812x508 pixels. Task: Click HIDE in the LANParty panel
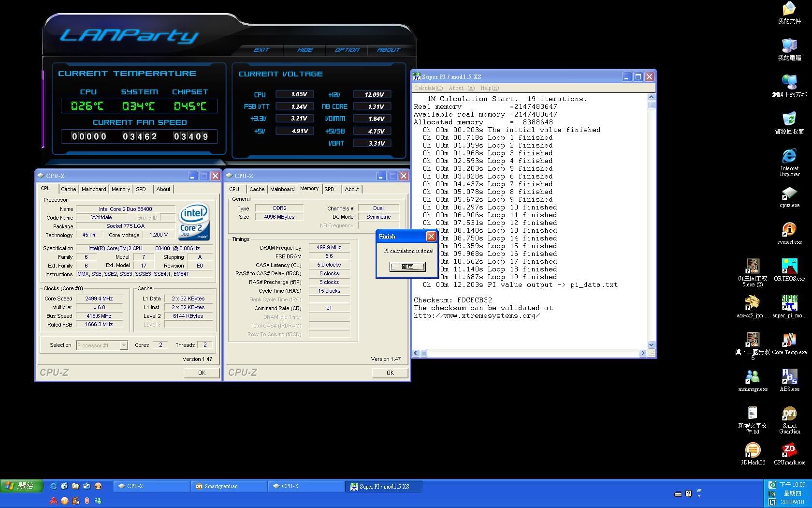pyautogui.click(x=305, y=50)
